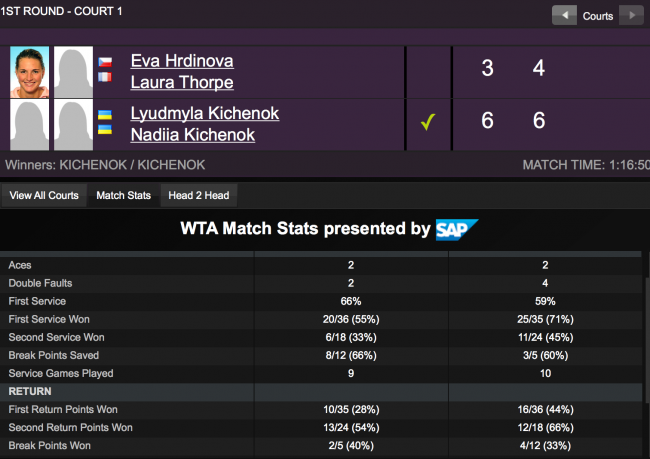Screen dimensions: 650x459
Task: Click the previous court arrow button
Action: pyautogui.click(x=565, y=15)
